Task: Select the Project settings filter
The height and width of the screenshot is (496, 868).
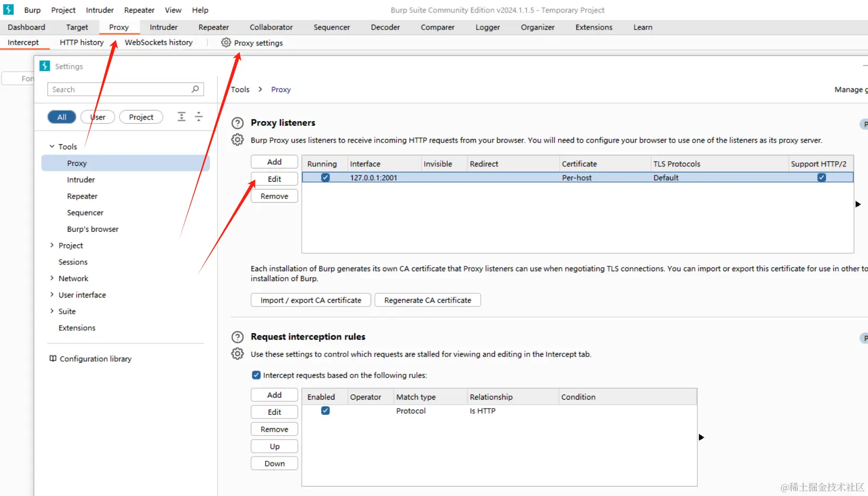Action: [141, 117]
